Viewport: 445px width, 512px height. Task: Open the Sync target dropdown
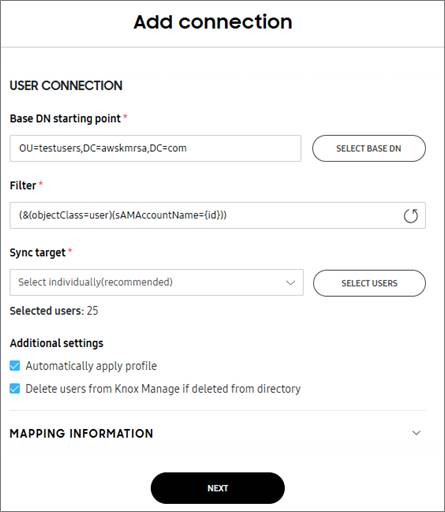(156, 282)
